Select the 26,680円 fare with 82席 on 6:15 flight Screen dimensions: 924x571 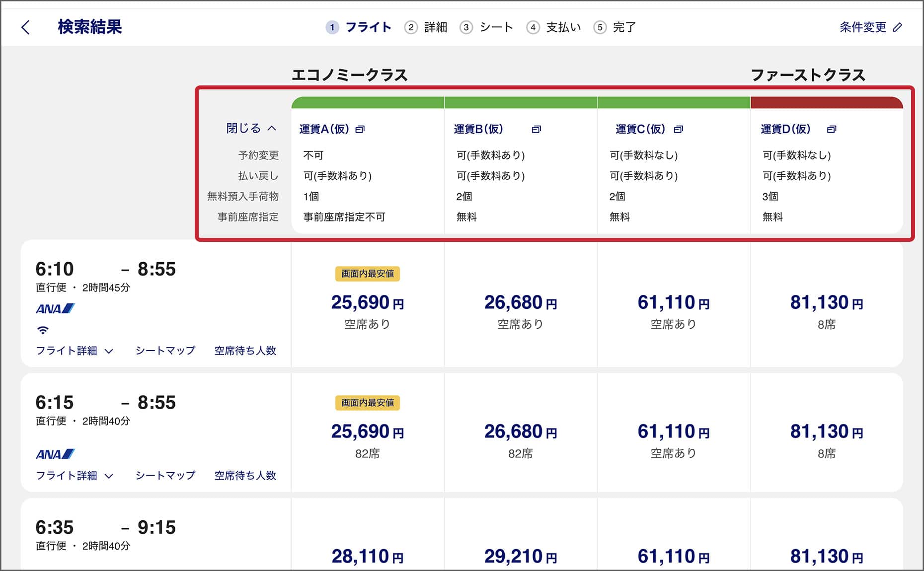click(520, 432)
